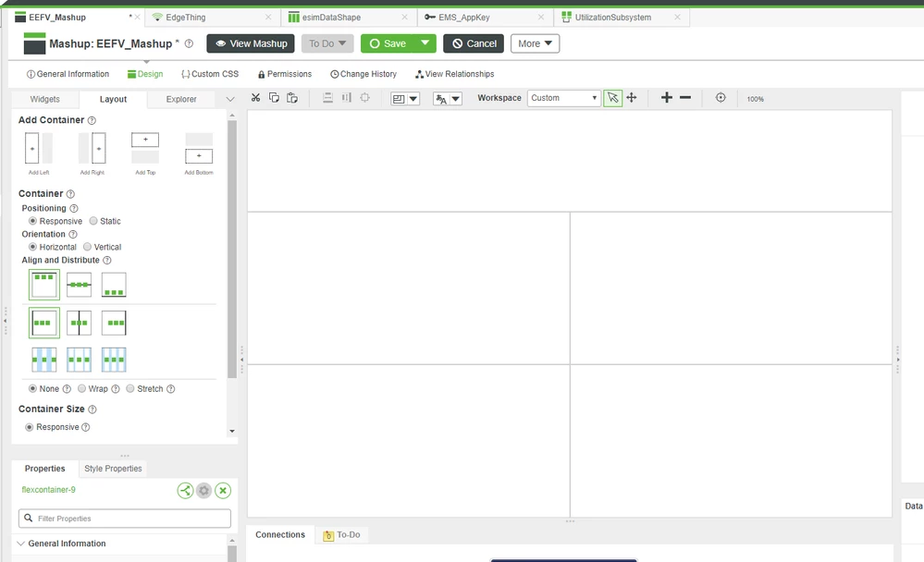This screenshot has width=924, height=562.
Task: Select Static positioning radio button
Action: (x=93, y=221)
